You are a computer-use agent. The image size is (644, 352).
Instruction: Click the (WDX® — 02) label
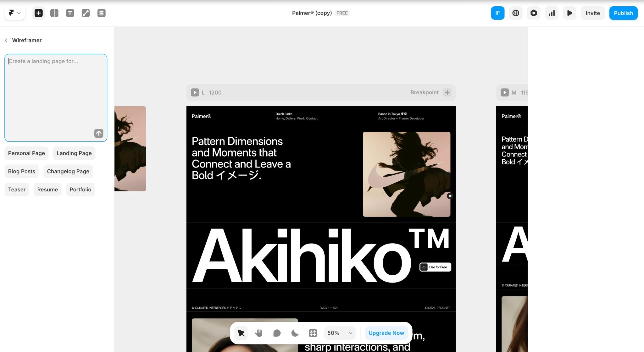[329, 308]
